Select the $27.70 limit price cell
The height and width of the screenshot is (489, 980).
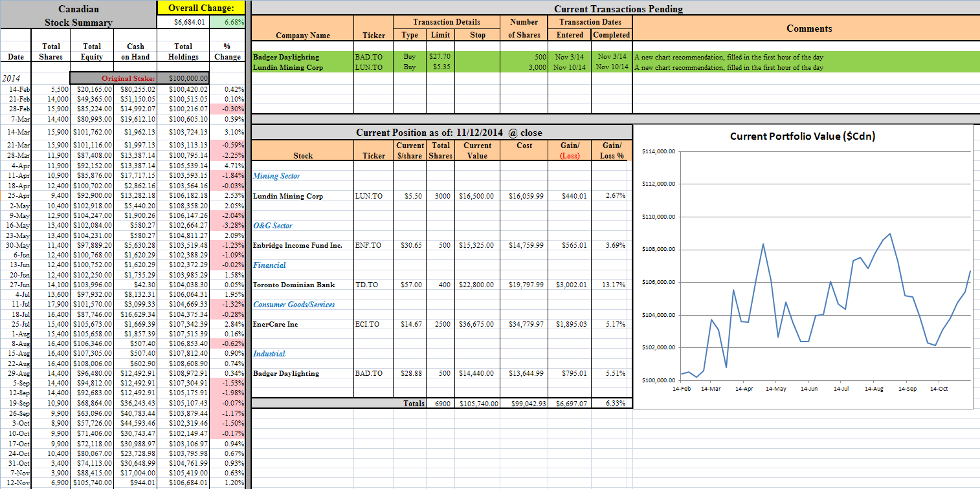(440, 57)
